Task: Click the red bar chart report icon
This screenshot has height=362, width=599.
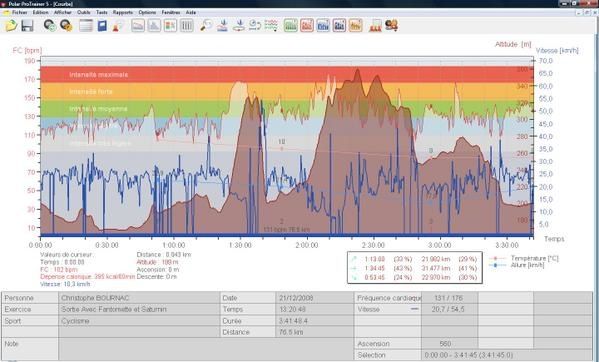Action: coord(307,26)
